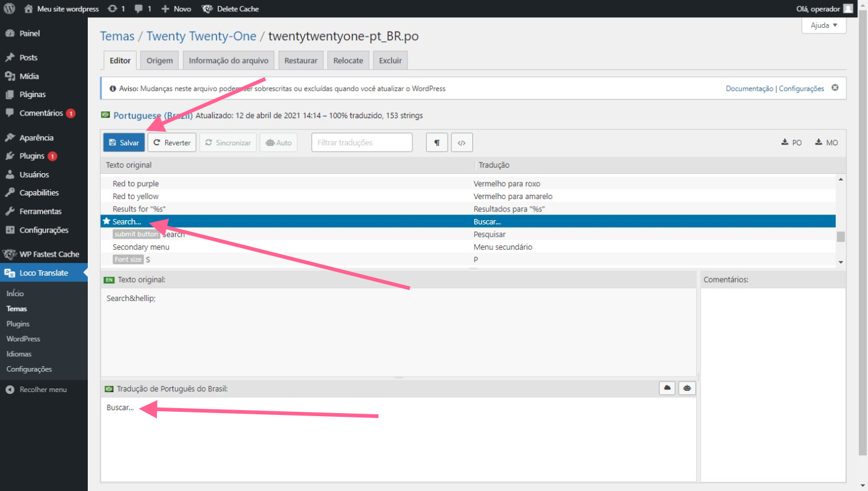Download the PO file

[x=792, y=142]
